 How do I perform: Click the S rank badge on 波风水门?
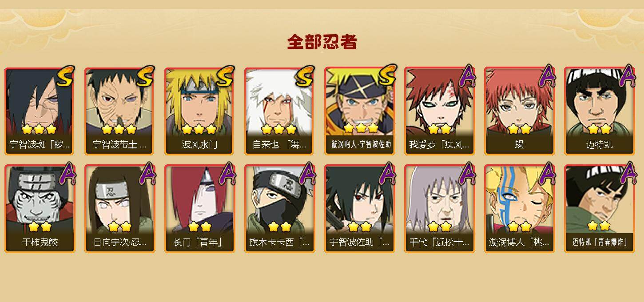pyautogui.click(x=226, y=76)
